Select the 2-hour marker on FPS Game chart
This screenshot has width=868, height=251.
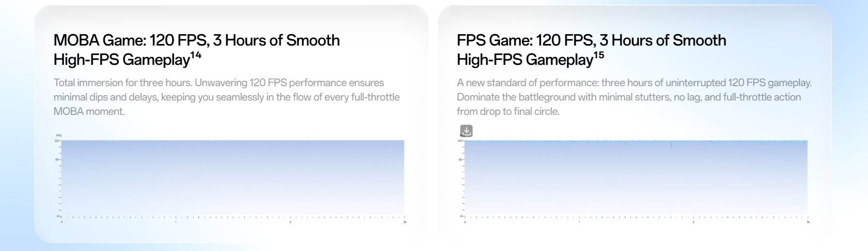point(693,222)
